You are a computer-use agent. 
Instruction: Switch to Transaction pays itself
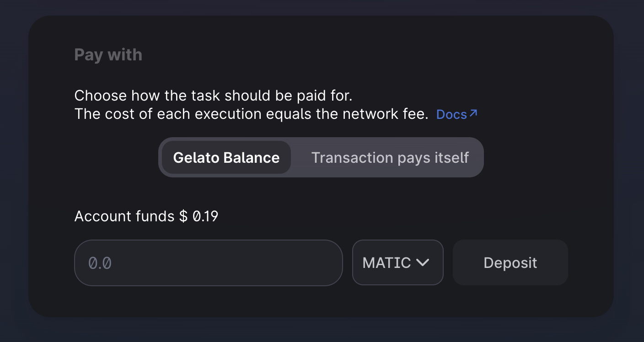tap(390, 157)
